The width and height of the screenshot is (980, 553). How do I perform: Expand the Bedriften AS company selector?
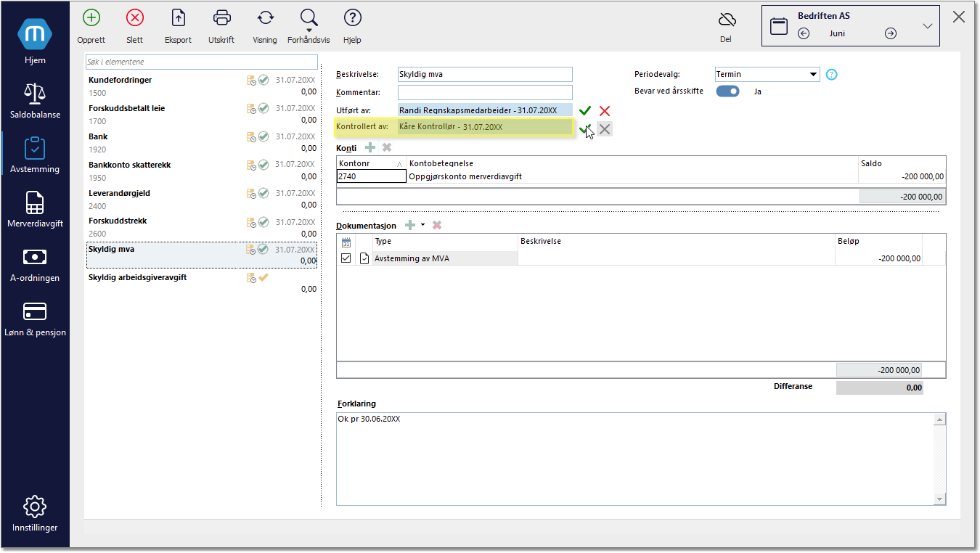point(927,26)
